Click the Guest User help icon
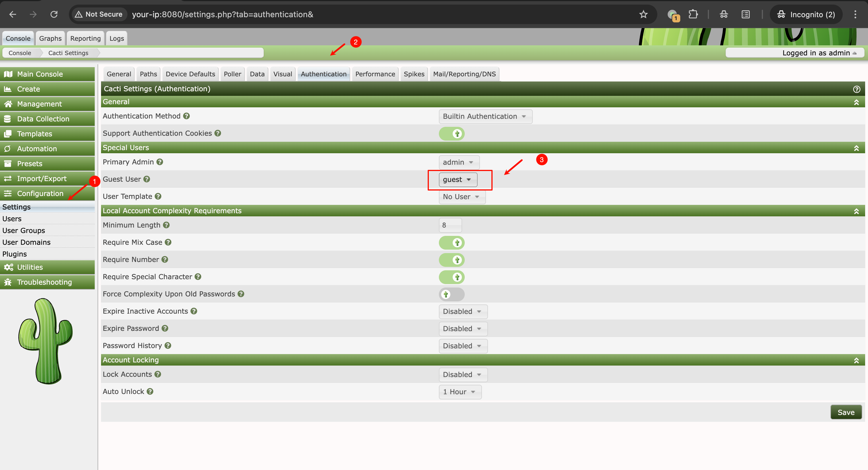Viewport: 868px width, 470px height. pos(147,179)
